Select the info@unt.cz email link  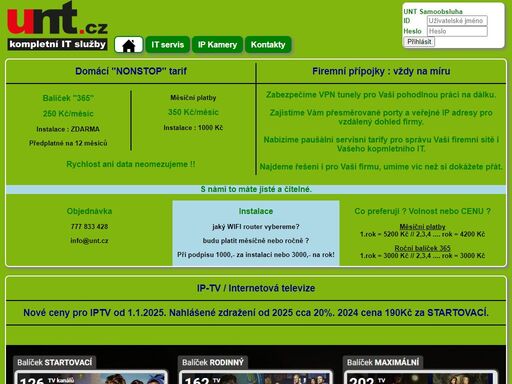pyautogui.click(x=89, y=241)
